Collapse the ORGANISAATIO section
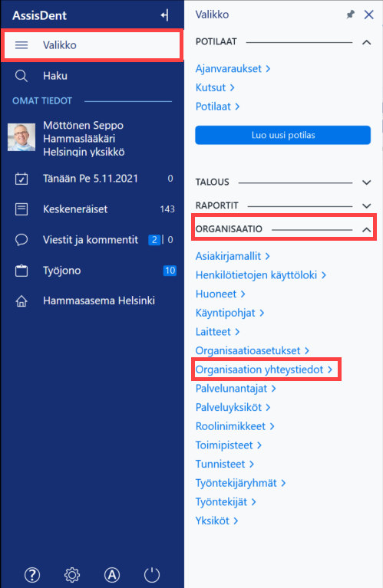Screen dimensions: 383x588 pyautogui.click(x=366, y=229)
